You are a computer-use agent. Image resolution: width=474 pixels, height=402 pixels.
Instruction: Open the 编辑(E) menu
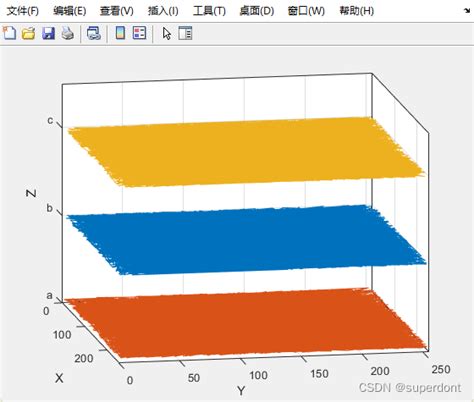[x=70, y=11]
